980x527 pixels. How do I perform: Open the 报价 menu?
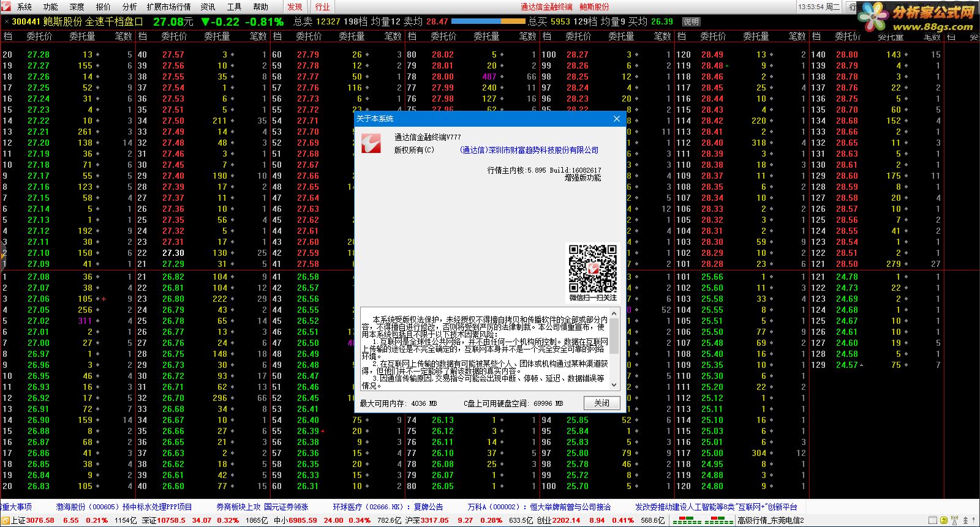click(x=104, y=7)
